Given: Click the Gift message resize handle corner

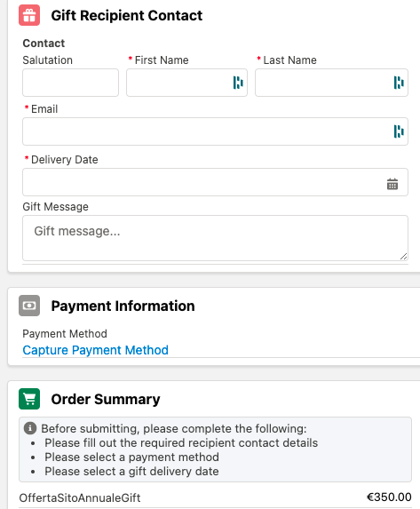Looking at the screenshot, I should click(403, 257).
